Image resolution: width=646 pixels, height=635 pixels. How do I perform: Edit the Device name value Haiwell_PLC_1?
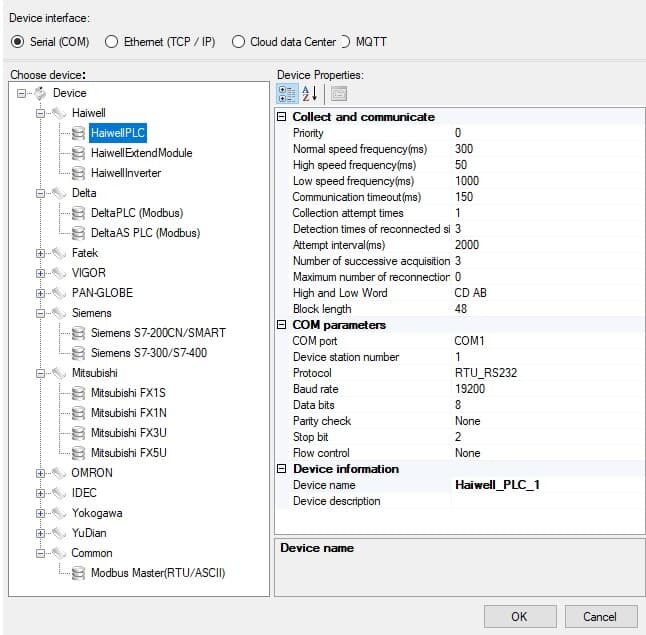coord(497,485)
